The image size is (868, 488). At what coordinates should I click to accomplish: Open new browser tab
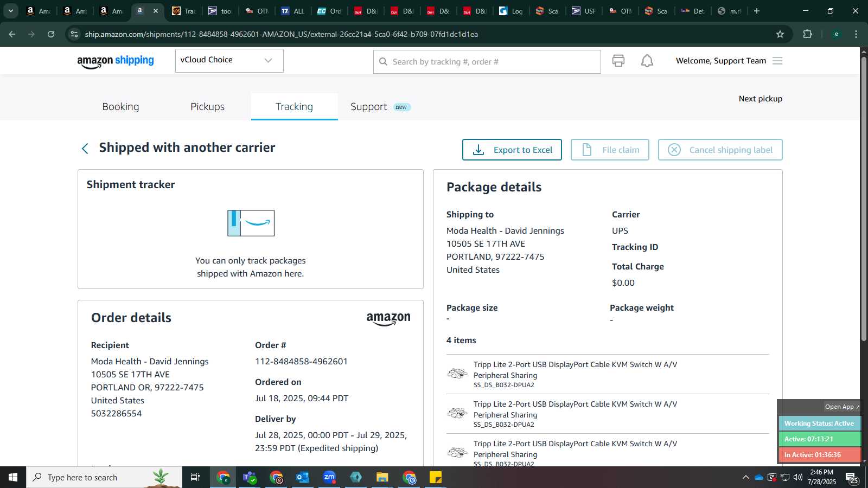[x=757, y=11]
